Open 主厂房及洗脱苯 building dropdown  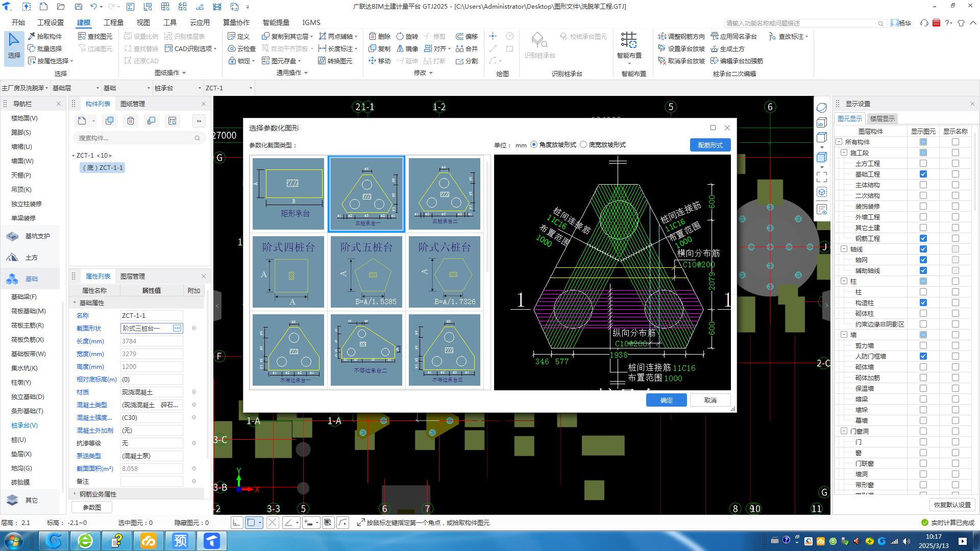coord(24,88)
